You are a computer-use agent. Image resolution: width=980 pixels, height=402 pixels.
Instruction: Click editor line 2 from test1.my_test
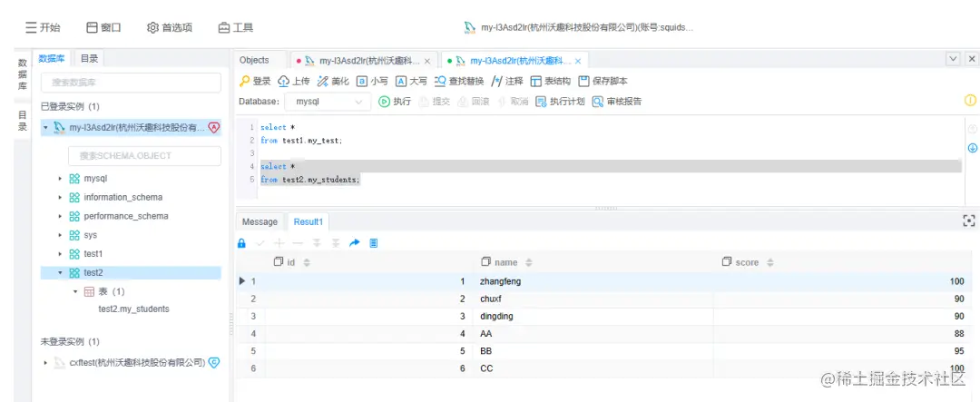tap(301, 141)
